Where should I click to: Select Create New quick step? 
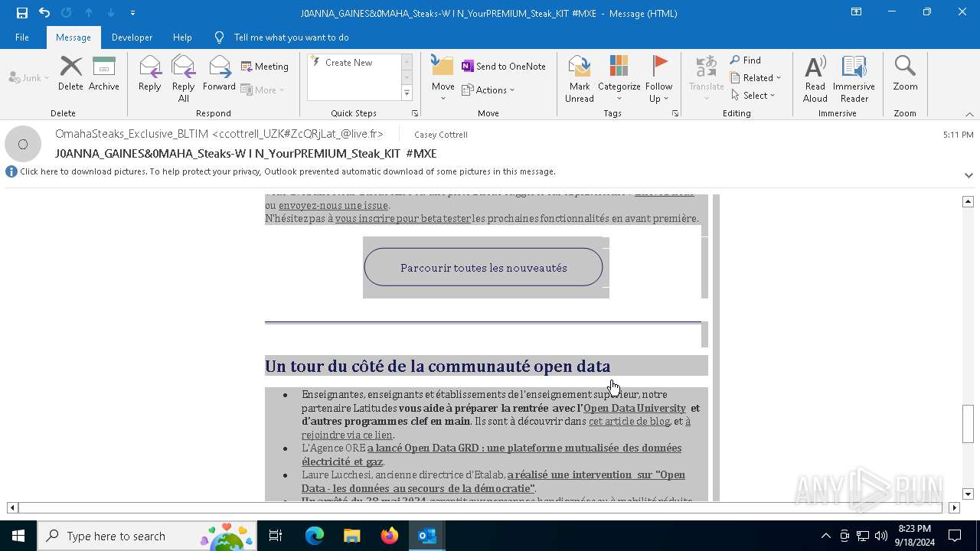point(349,63)
